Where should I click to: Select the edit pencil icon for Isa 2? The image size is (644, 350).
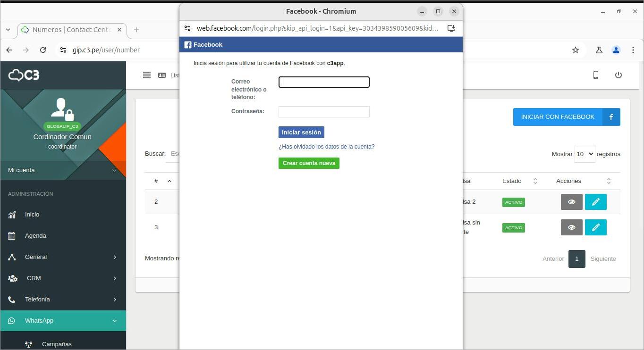click(595, 202)
